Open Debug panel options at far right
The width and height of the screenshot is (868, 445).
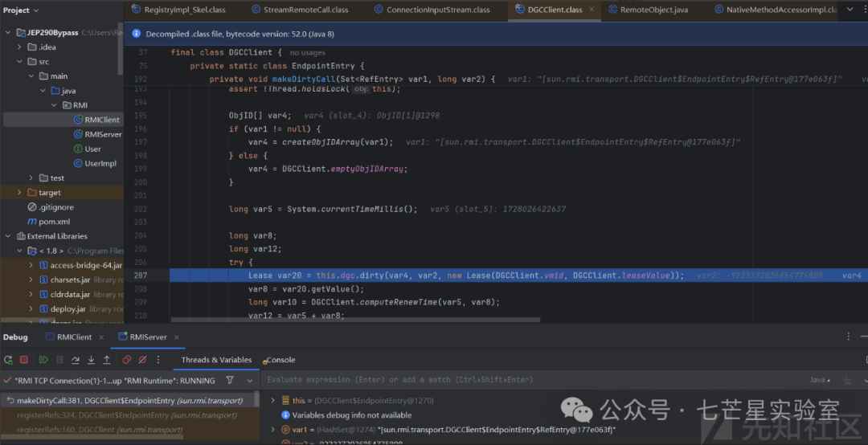point(848,337)
